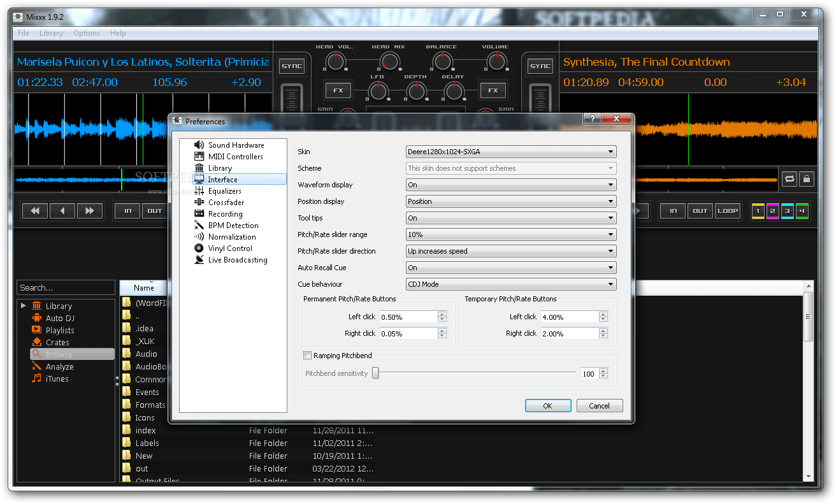
Task: Open the Library menu in the menu bar
Action: coord(51,33)
